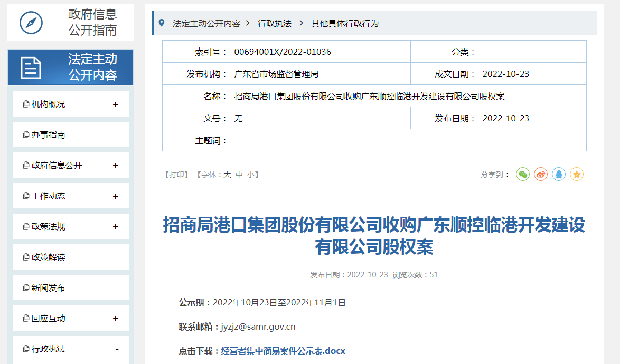Click the large blue article headline
This screenshot has width=620, height=364.
(x=374, y=236)
